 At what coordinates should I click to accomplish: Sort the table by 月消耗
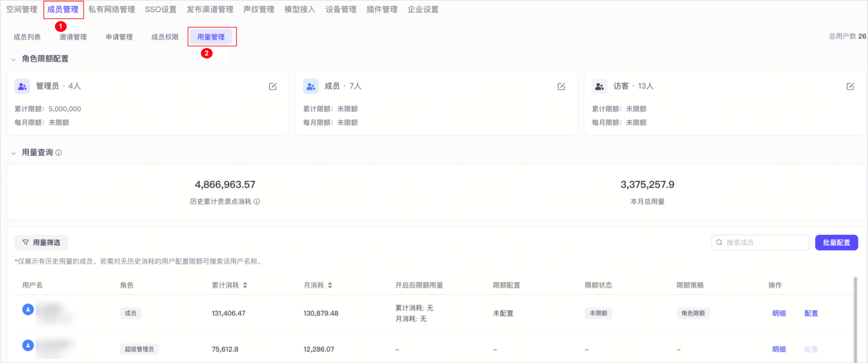click(x=330, y=285)
